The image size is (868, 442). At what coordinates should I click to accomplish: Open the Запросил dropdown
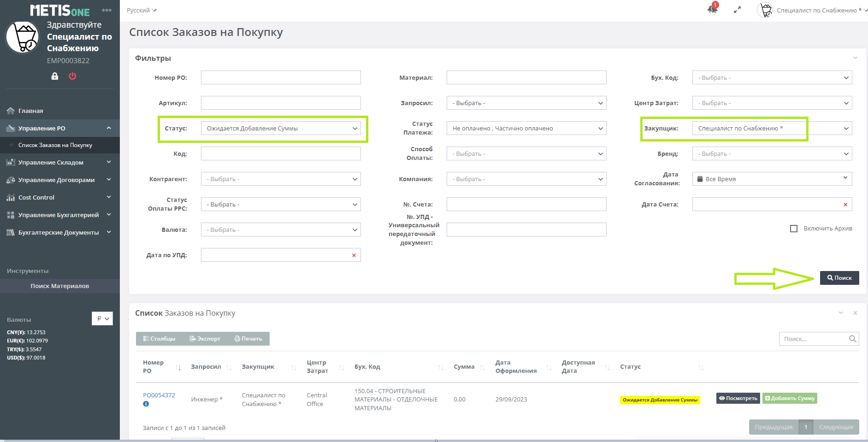(526, 103)
